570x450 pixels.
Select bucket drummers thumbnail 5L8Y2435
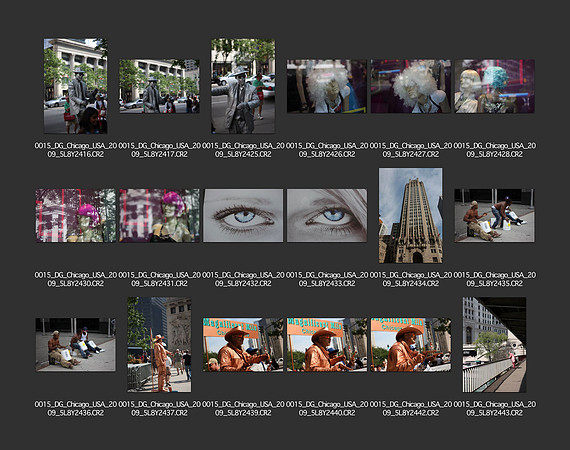coord(494,216)
